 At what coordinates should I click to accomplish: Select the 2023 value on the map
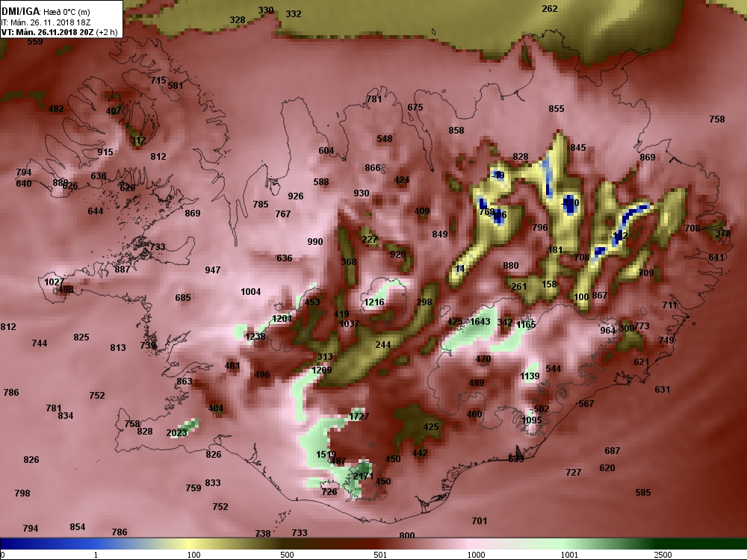pos(177,433)
